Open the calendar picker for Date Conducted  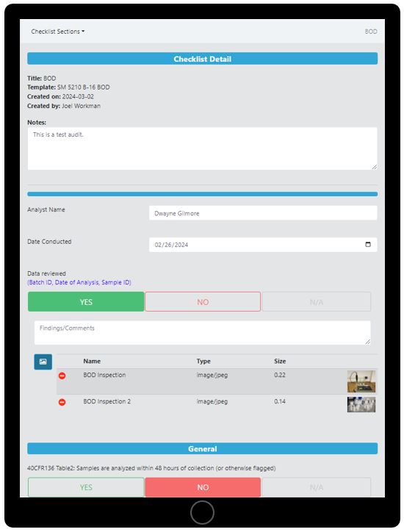(x=368, y=244)
